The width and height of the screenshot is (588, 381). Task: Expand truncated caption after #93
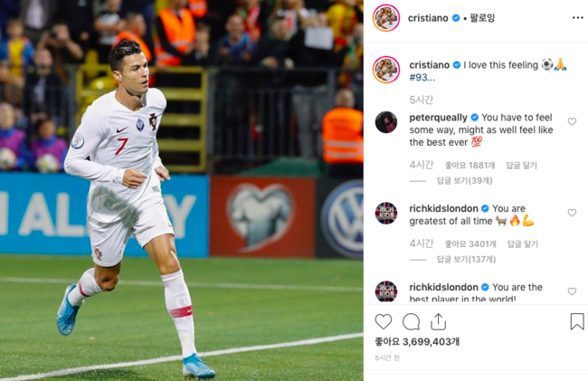pos(432,78)
